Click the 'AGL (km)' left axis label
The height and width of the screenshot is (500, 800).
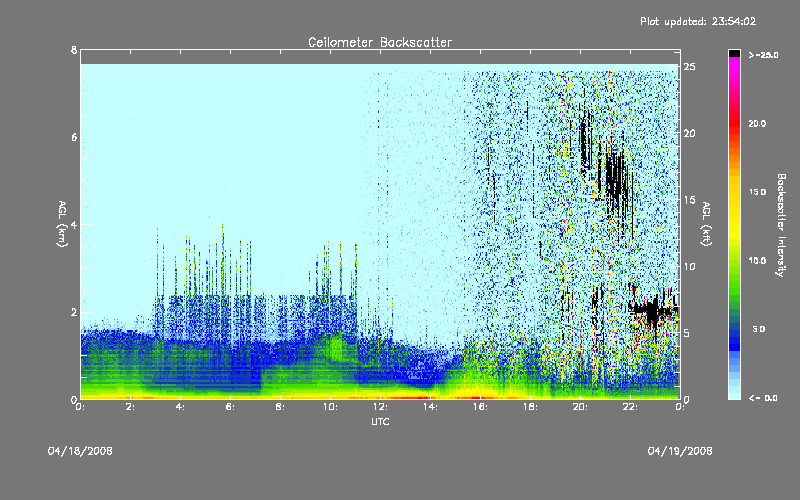click(62, 224)
